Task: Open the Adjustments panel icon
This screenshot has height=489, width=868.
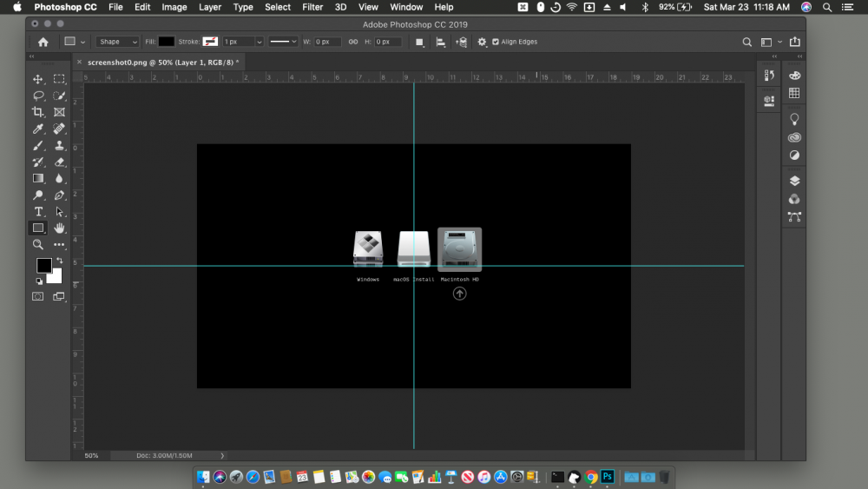Action: 794,155
